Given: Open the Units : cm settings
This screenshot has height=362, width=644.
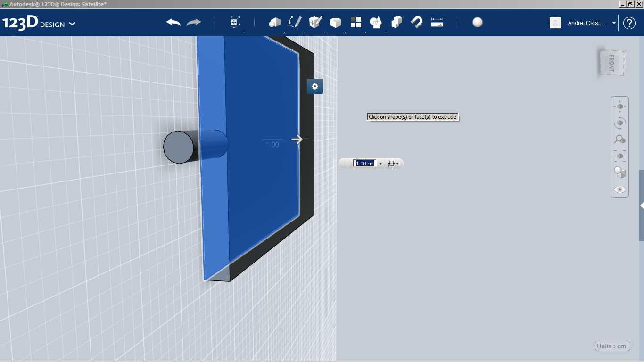Looking at the screenshot, I should click(612, 346).
